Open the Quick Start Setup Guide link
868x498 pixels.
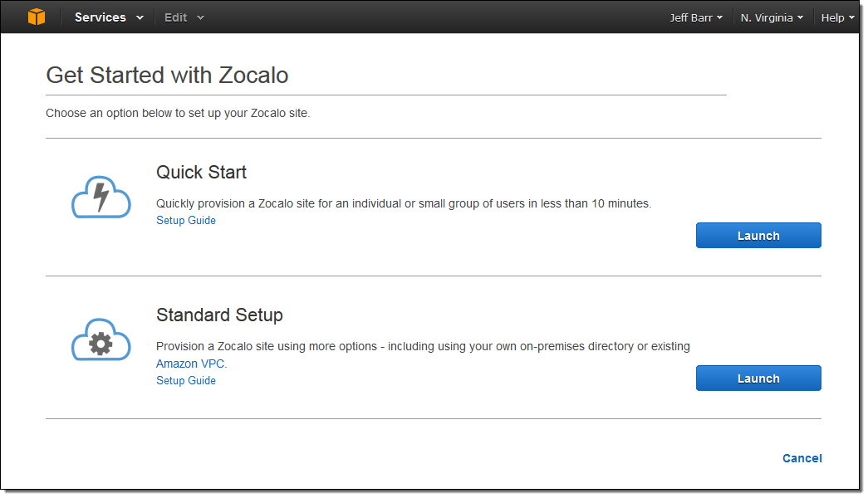click(x=186, y=221)
